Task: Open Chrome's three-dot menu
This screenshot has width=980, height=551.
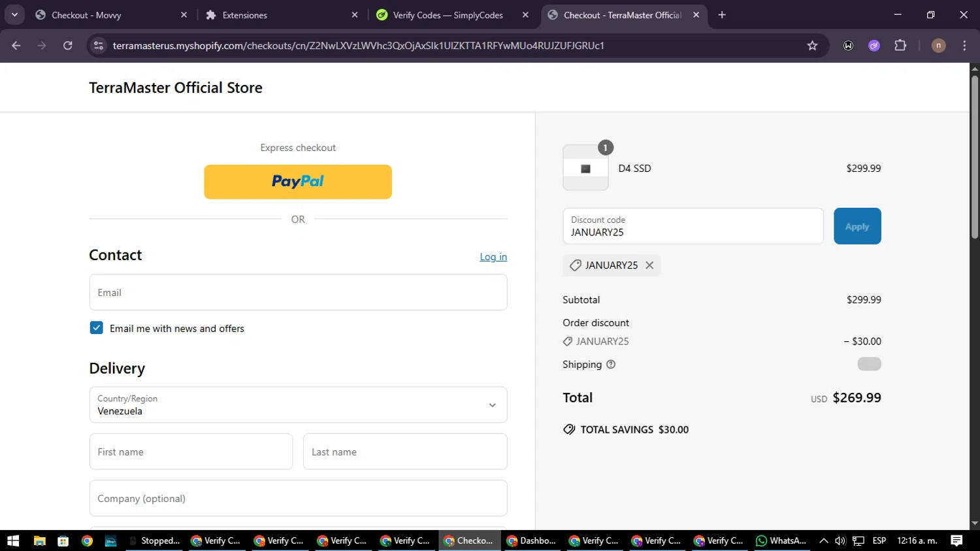Action: point(964,46)
